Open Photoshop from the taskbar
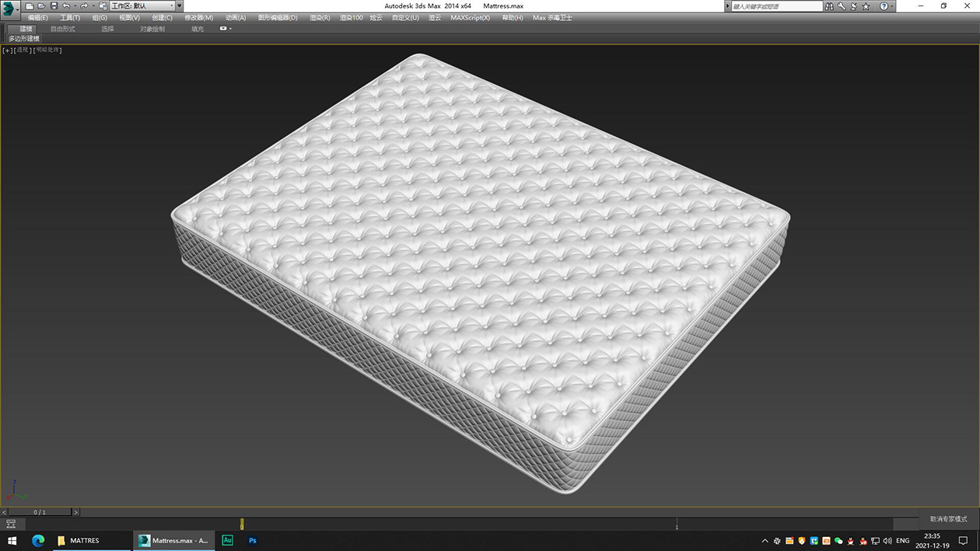Screen dimensions: 980x551 point(252,540)
